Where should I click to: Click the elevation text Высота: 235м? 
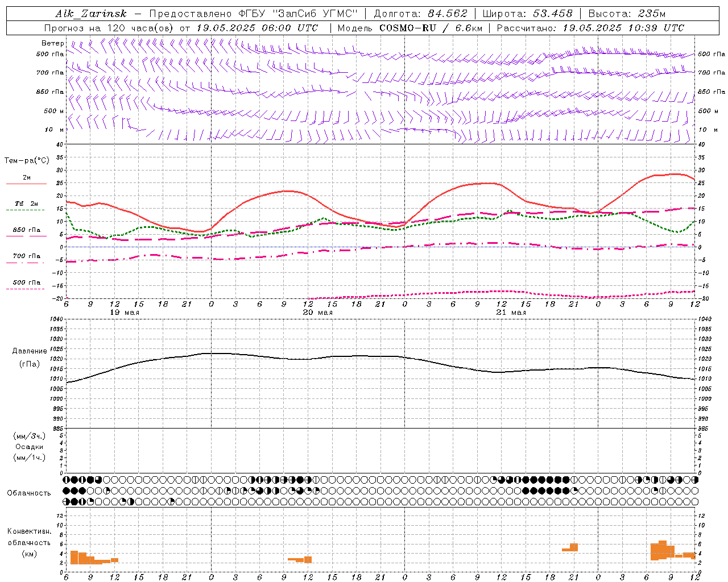pos(627,14)
